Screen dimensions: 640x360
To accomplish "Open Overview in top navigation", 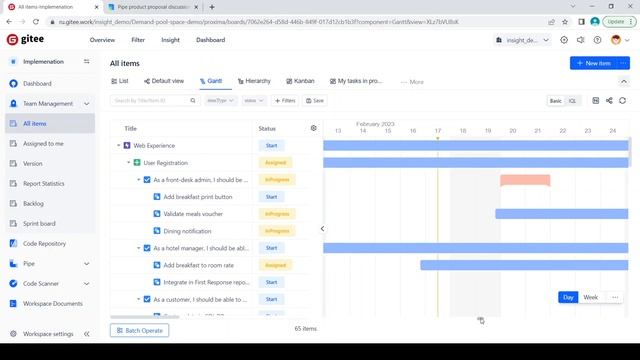I will 102,40.
